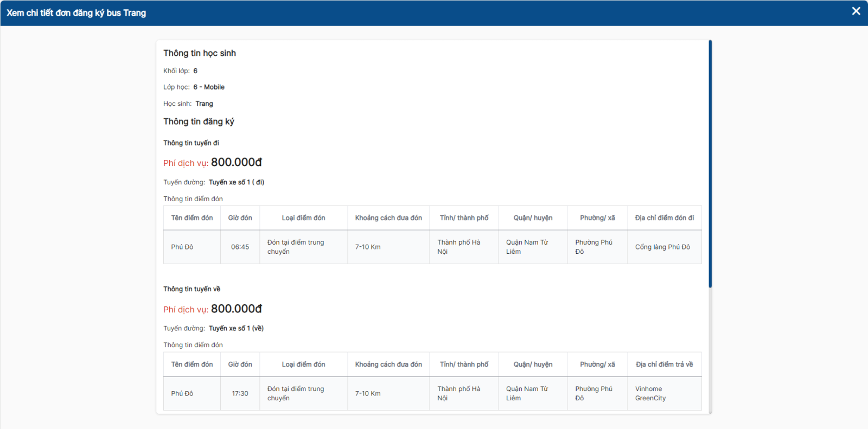Click the 800.000đ fee under 'Thông tin tuyến đi'
This screenshot has width=868, height=429.
pos(236,162)
